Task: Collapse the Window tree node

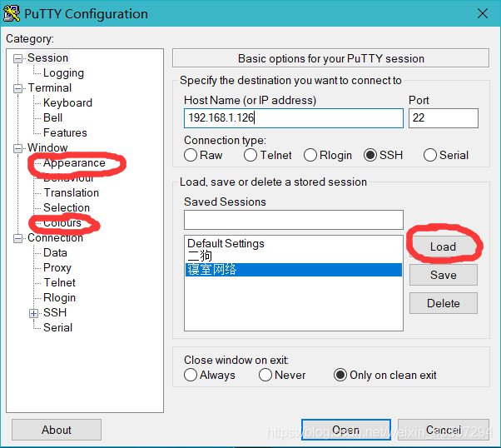Action: tap(18, 148)
